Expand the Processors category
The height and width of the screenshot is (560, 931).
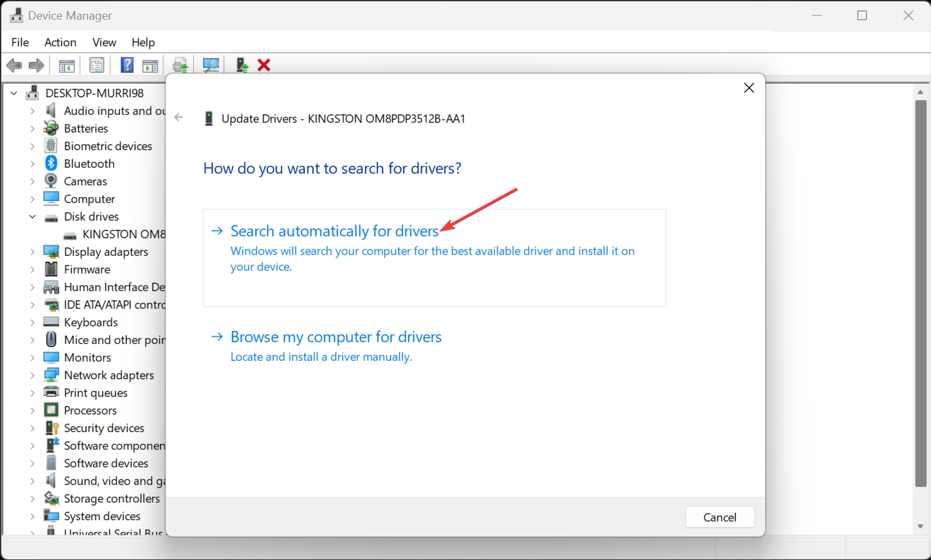pos(32,411)
